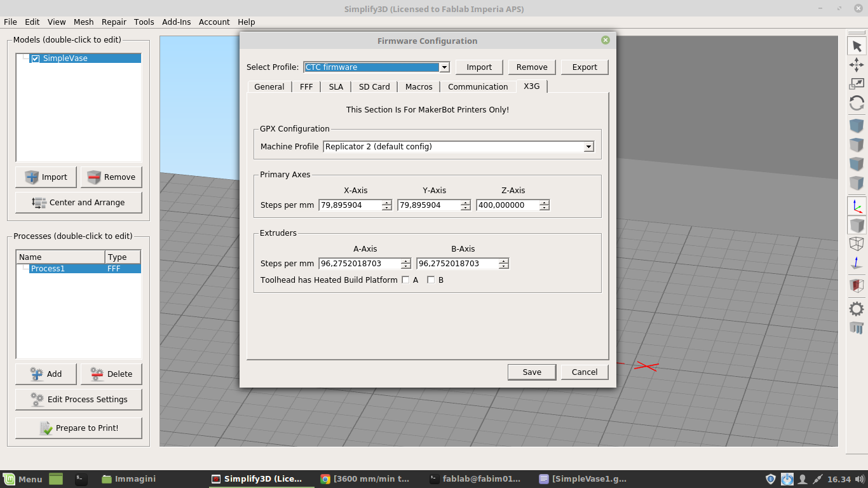Cancel the Firmware Configuration dialog

point(585,372)
